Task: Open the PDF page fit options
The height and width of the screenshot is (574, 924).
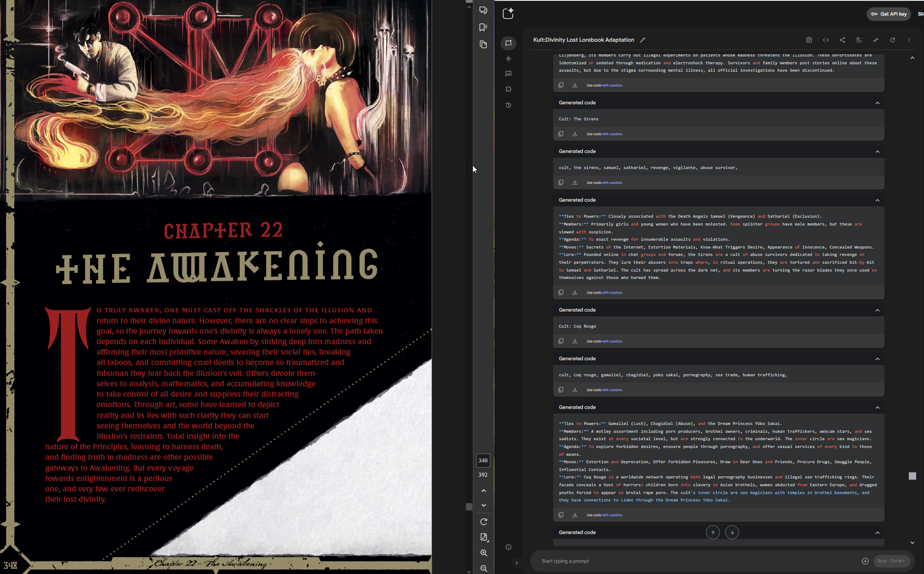Action: pos(484,538)
